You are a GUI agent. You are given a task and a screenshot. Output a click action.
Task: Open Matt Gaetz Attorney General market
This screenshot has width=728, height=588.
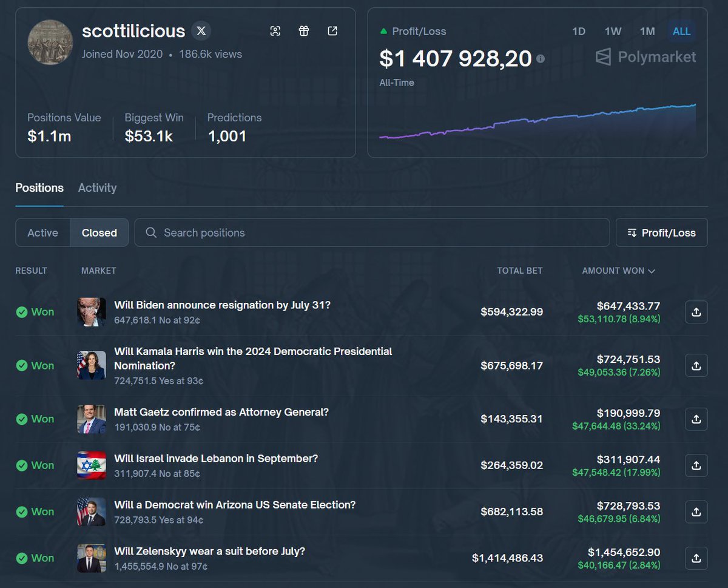221,412
